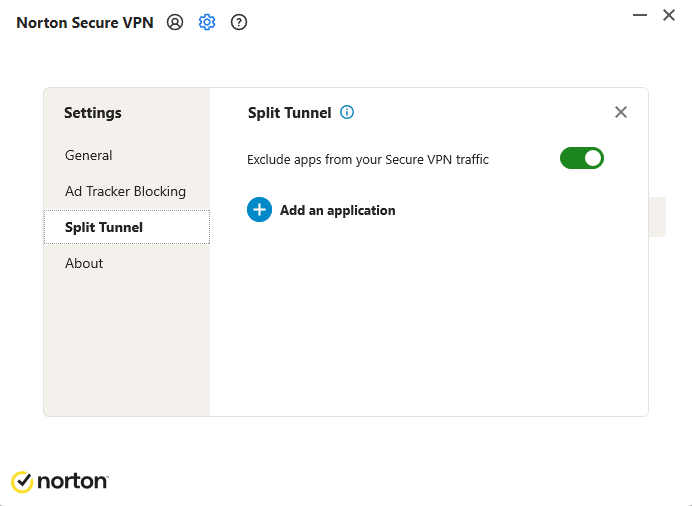Open the General settings section
692x506 pixels.
pos(89,155)
